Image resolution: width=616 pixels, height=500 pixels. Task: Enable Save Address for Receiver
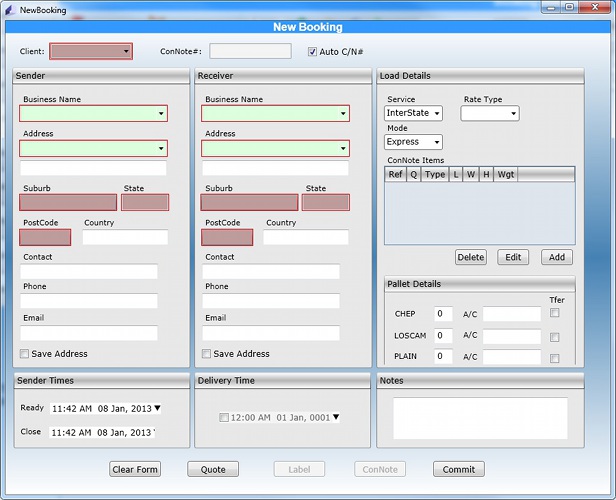[x=206, y=353]
